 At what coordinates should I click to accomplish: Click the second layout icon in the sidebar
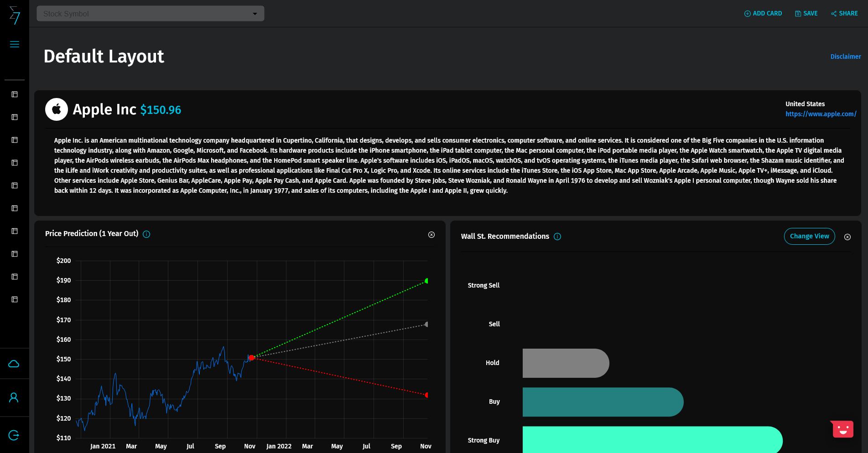pos(15,117)
